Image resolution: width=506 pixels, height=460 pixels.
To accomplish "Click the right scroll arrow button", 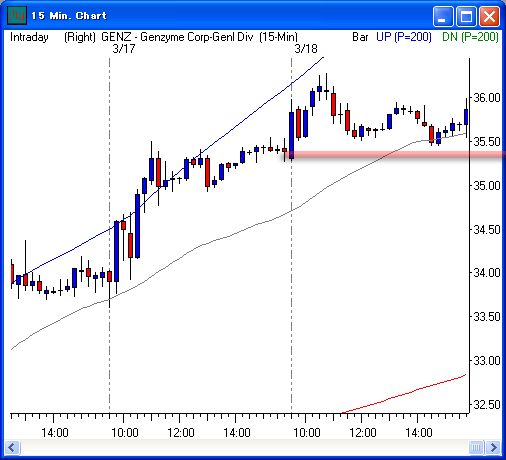I will tap(493, 447).
